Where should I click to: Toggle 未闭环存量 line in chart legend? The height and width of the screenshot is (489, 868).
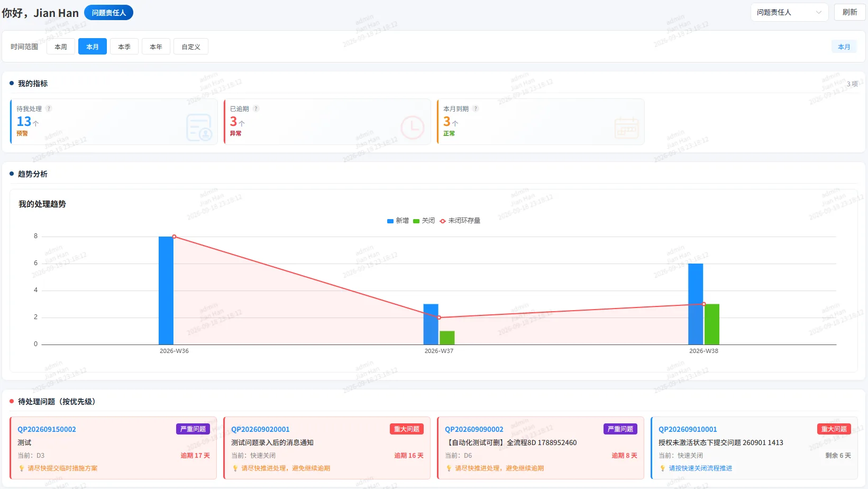(x=460, y=221)
